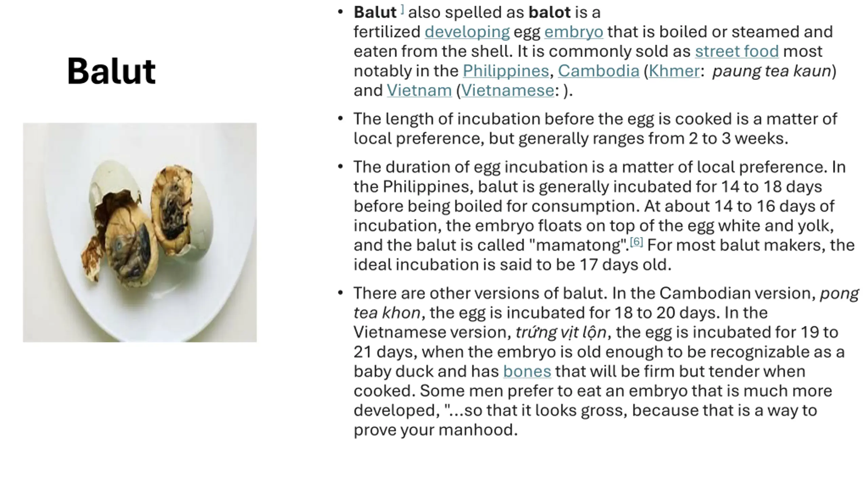The width and height of the screenshot is (868, 488).
Task: Click the Cambodia hyperlink
Action: tap(598, 71)
